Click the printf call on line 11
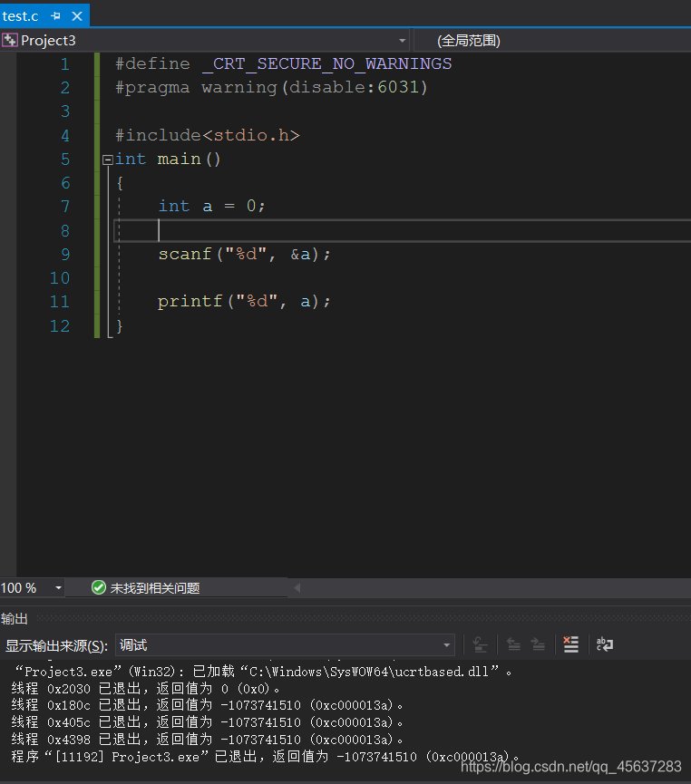 click(x=244, y=301)
